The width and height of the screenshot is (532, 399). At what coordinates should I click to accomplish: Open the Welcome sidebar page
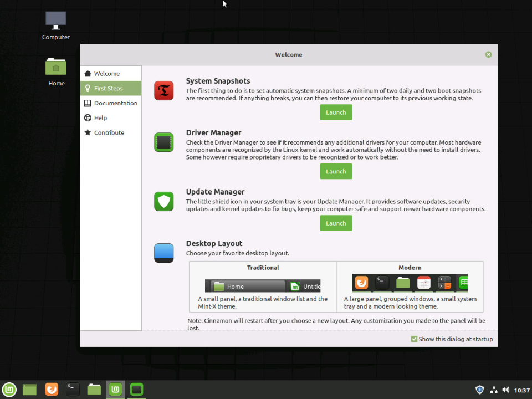tap(111, 74)
